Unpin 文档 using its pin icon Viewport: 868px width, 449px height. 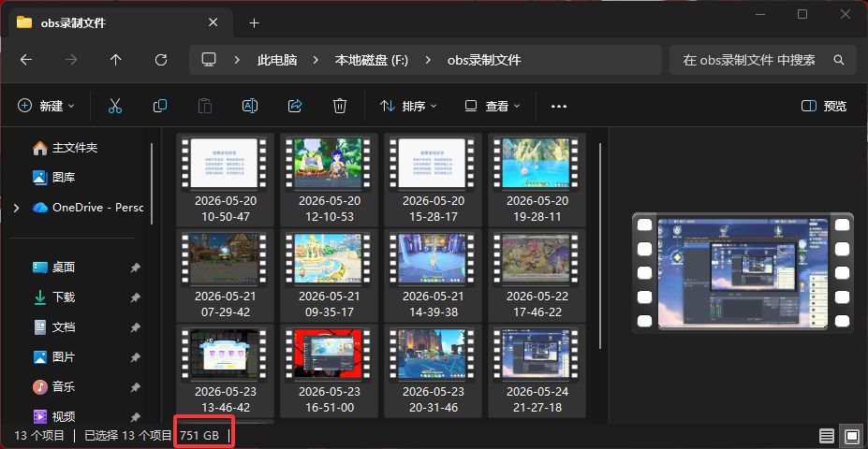coord(135,327)
